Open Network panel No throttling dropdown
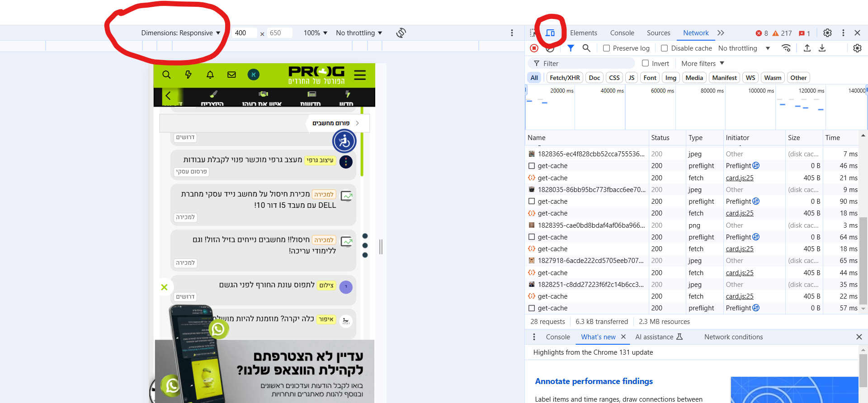 click(744, 48)
